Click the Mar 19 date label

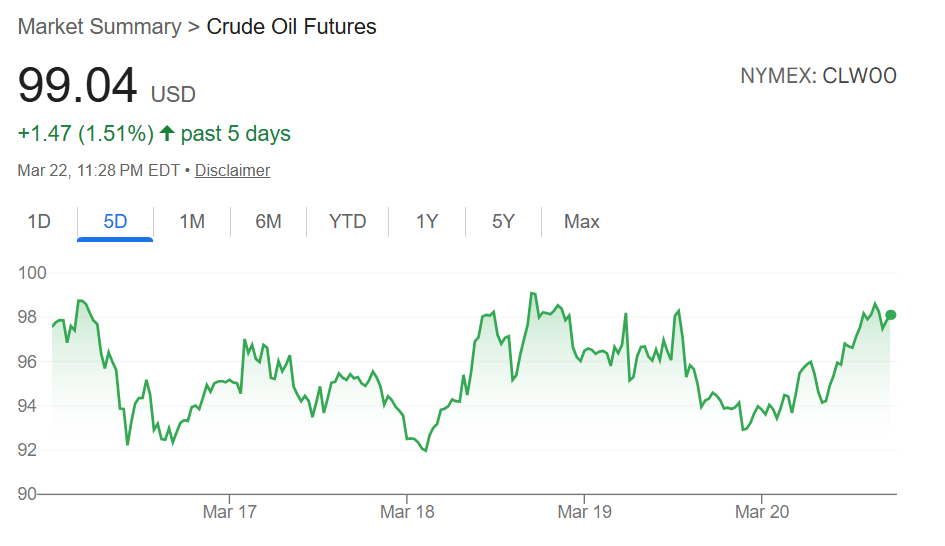coord(585,513)
